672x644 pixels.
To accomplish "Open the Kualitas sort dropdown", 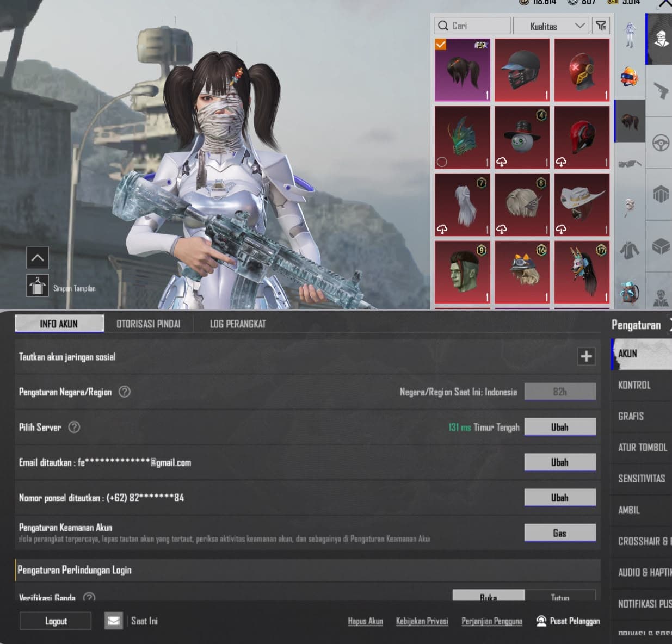I will (x=551, y=26).
